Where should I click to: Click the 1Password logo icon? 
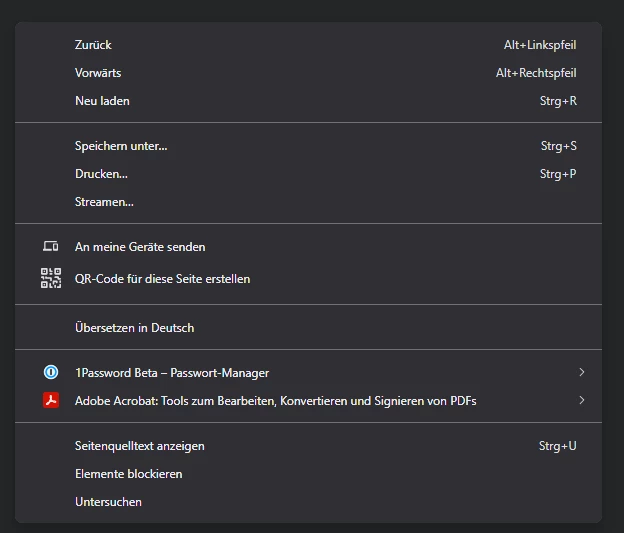(50, 373)
